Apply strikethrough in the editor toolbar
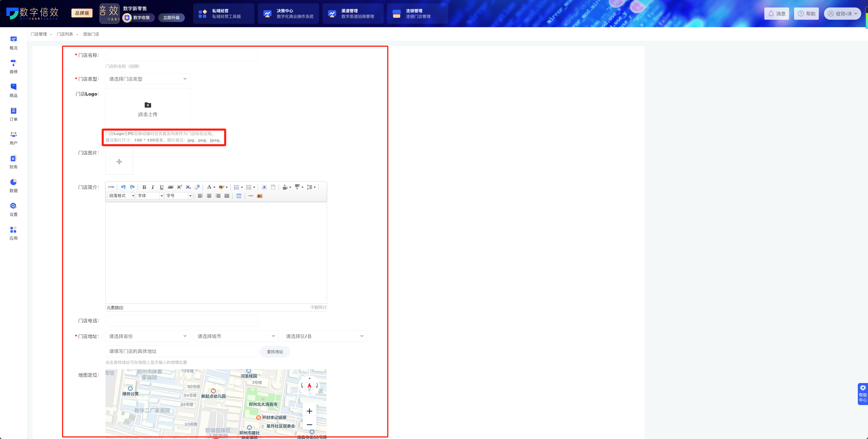Viewport: 868px width, 439px height. (x=171, y=187)
